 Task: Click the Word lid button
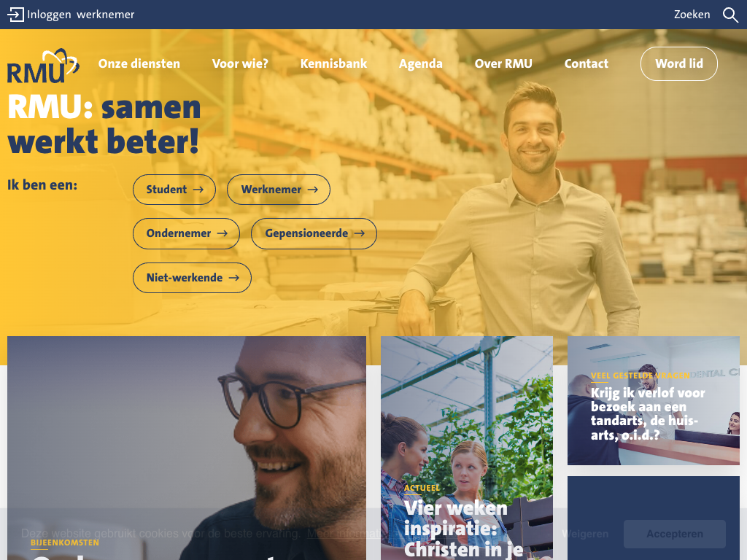click(679, 64)
